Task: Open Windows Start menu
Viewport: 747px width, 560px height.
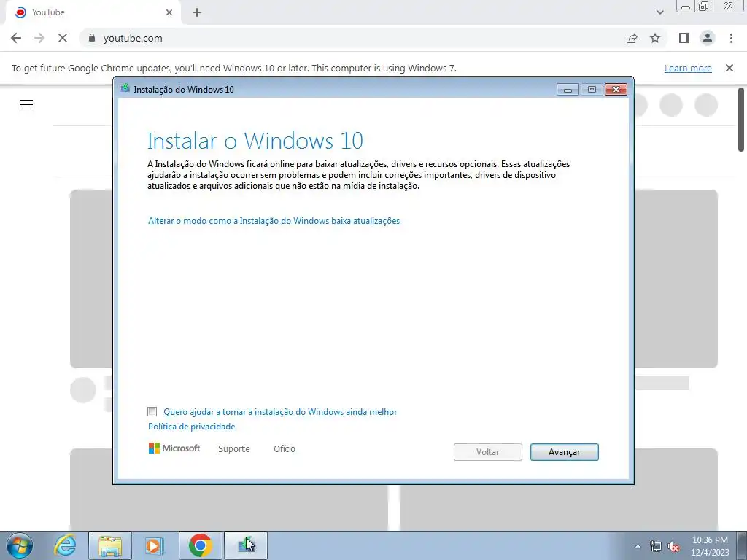Action: 19,545
